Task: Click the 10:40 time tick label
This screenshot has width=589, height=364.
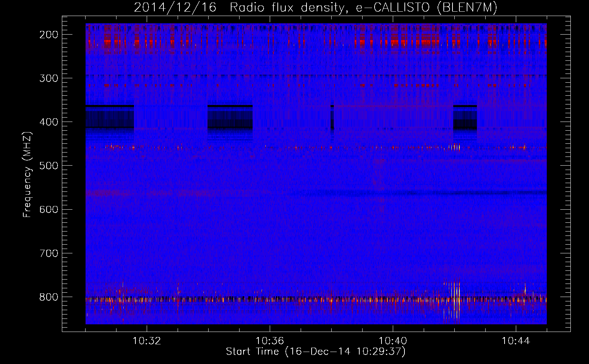Action: click(x=393, y=341)
